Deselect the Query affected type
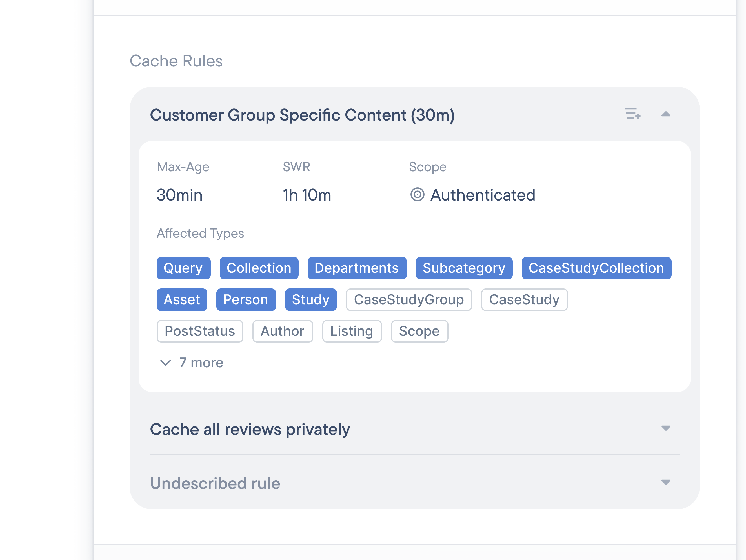The image size is (746, 560). point(183,268)
